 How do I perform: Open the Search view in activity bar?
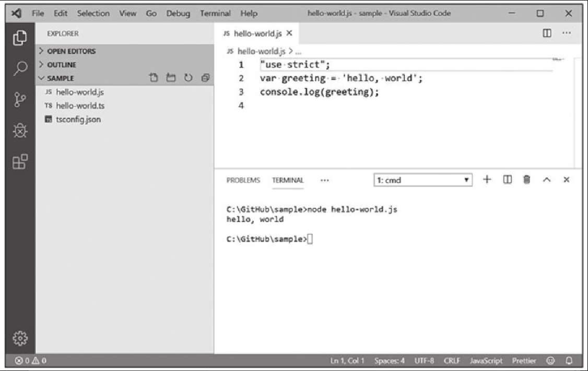pos(20,68)
